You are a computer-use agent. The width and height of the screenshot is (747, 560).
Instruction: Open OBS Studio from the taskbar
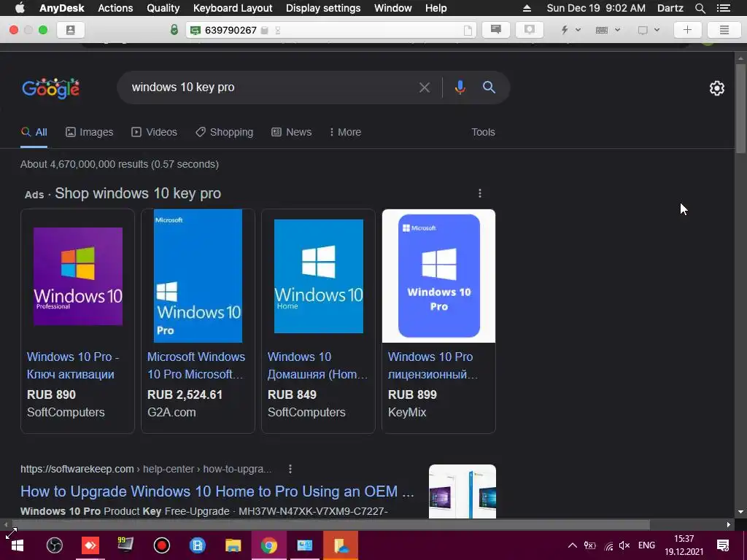(54, 545)
